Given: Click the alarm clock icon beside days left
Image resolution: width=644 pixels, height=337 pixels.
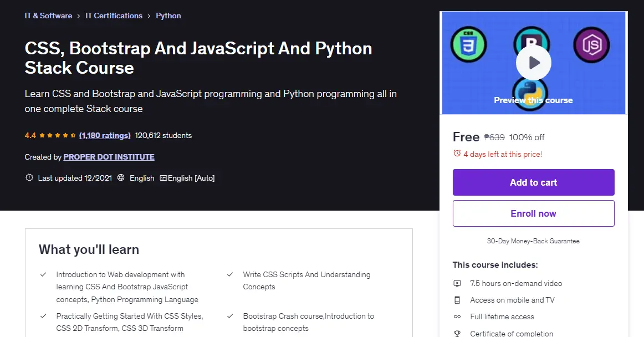Looking at the screenshot, I should click(457, 154).
